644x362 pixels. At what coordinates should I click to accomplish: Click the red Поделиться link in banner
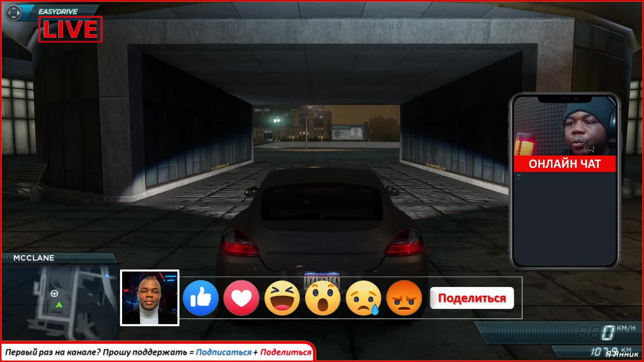coord(286,352)
